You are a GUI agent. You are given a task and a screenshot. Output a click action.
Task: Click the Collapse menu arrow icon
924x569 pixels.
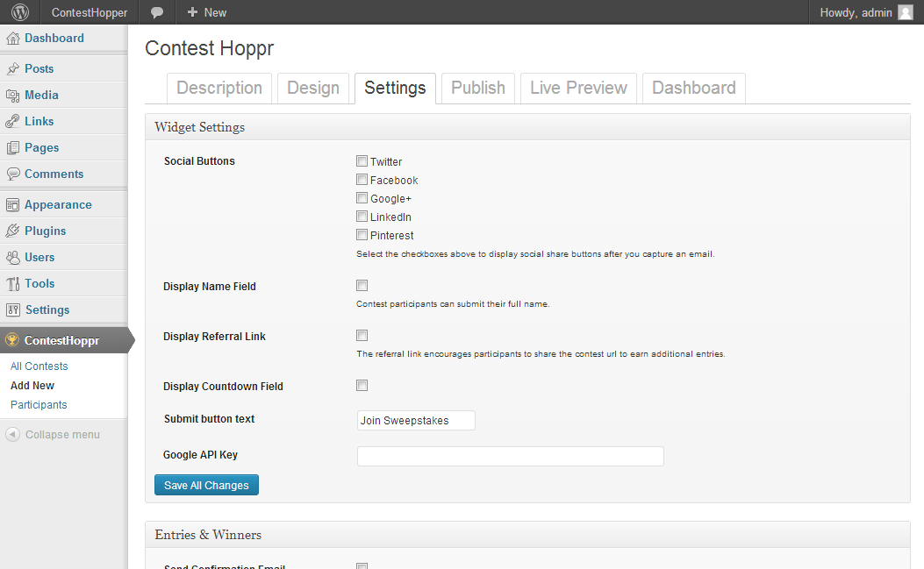tap(12, 435)
